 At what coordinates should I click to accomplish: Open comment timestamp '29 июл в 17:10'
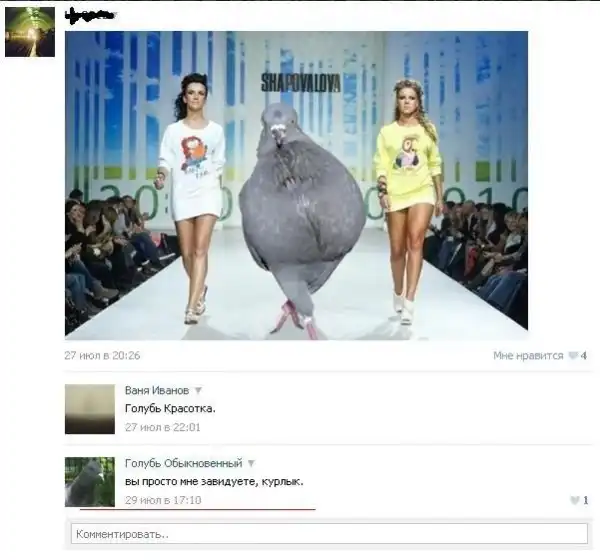(x=162, y=500)
